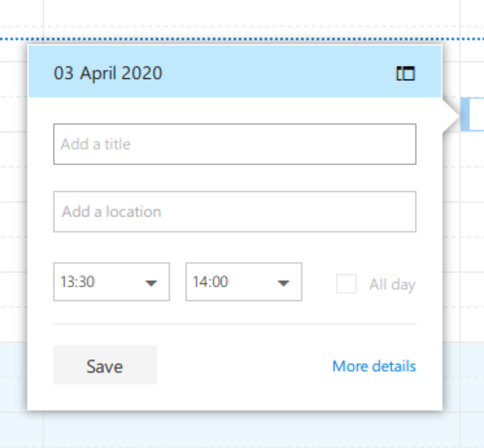Open event in pop-out window icon
This screenshot has width=484, height=448.
coord(405,74)
